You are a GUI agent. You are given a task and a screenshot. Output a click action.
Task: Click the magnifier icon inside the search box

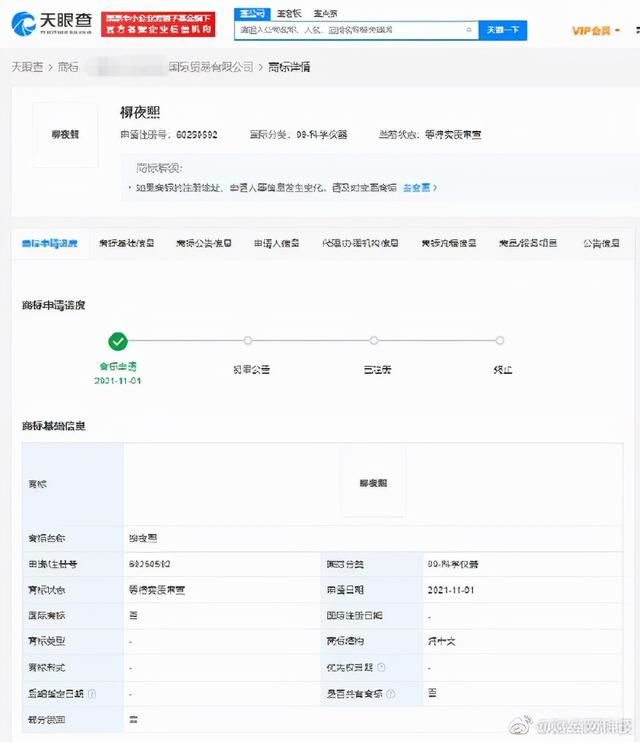[x=469, y=30]
